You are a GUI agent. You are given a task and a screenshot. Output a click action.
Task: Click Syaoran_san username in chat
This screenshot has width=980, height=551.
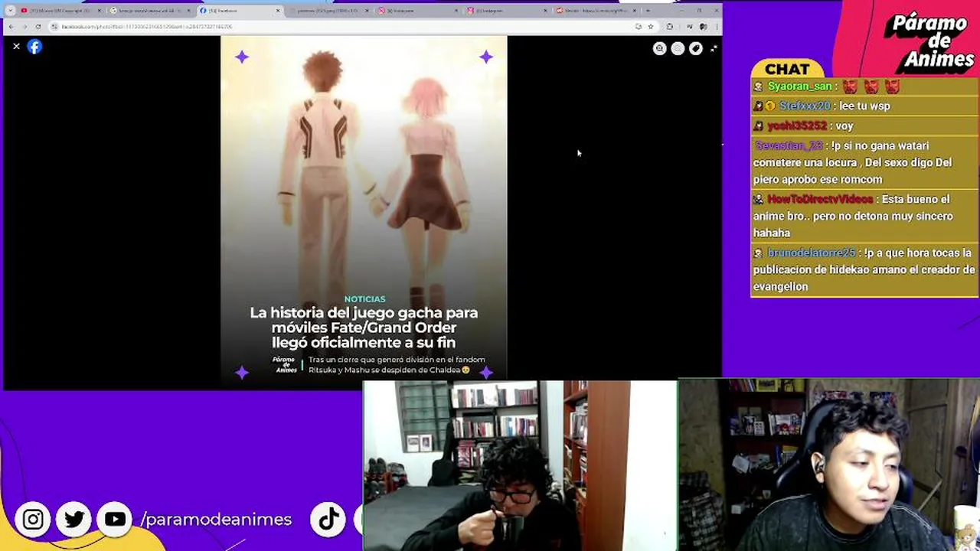[x=800, y=86]
